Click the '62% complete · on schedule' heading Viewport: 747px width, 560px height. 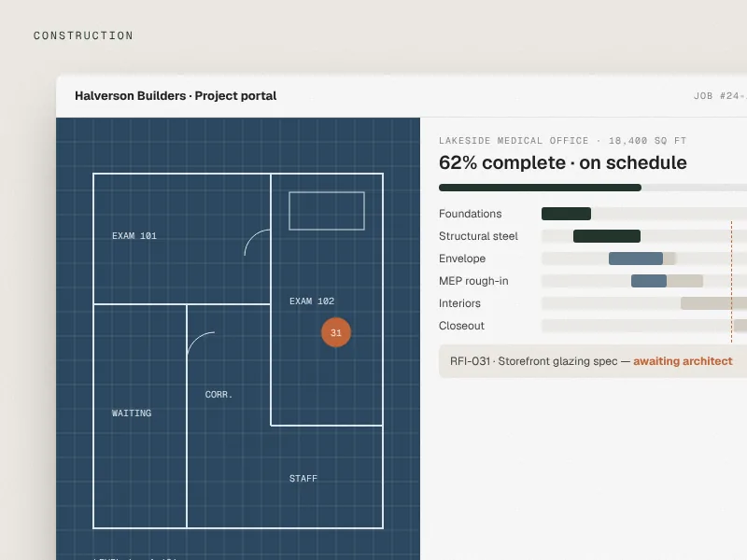pyautogui.click(x=563, y=162)
